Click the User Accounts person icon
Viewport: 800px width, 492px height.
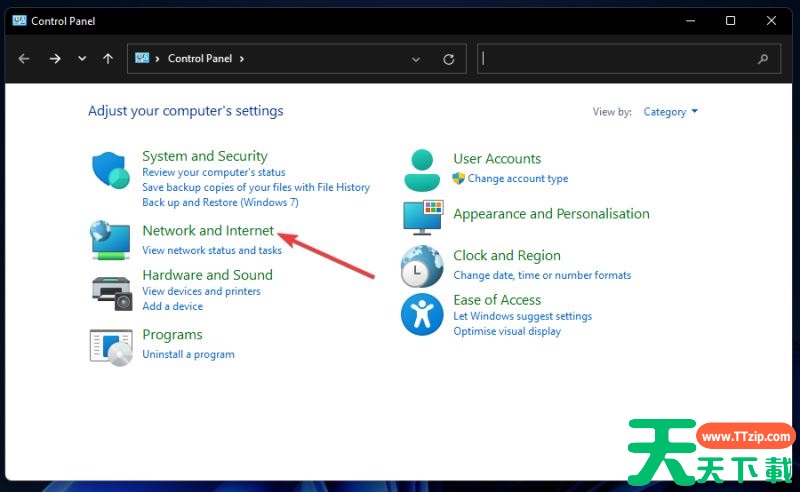tap(421, 170)
